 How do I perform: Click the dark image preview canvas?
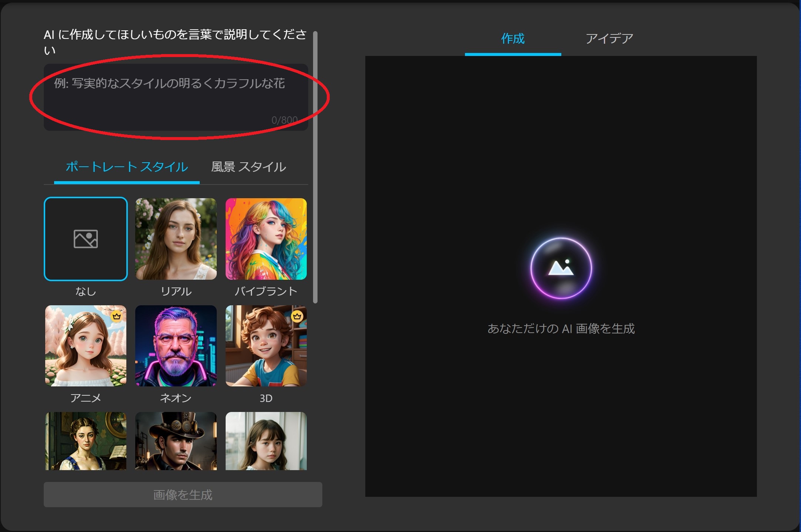(x=561, y=408)
